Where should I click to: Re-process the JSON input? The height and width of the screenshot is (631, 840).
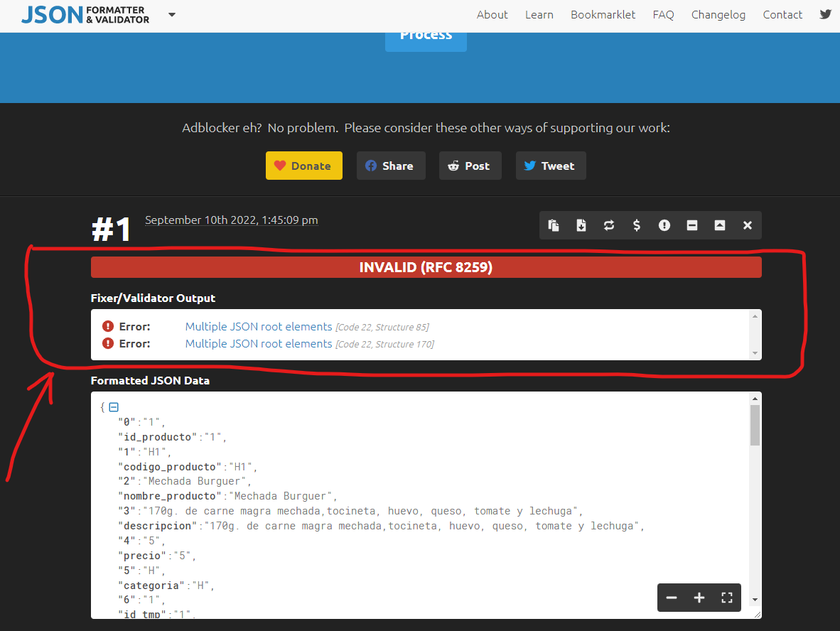pos(609,225)
